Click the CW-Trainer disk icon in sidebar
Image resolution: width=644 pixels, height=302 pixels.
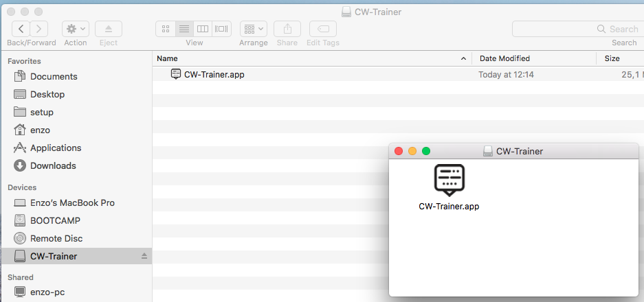coord(20,257)
